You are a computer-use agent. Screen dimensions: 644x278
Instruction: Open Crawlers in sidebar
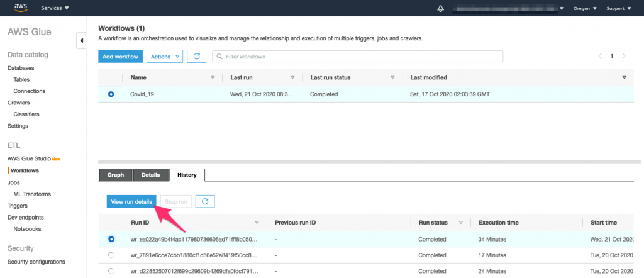[18, 103]
